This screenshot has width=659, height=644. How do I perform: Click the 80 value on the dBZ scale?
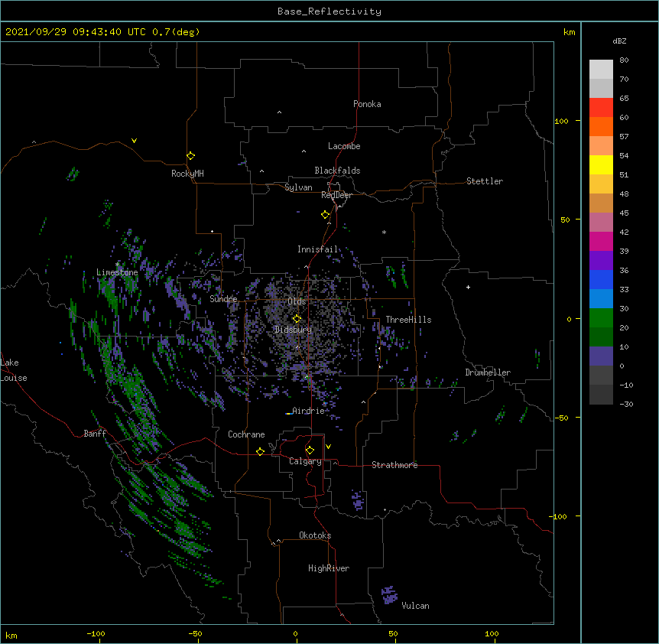click(624, 60)
